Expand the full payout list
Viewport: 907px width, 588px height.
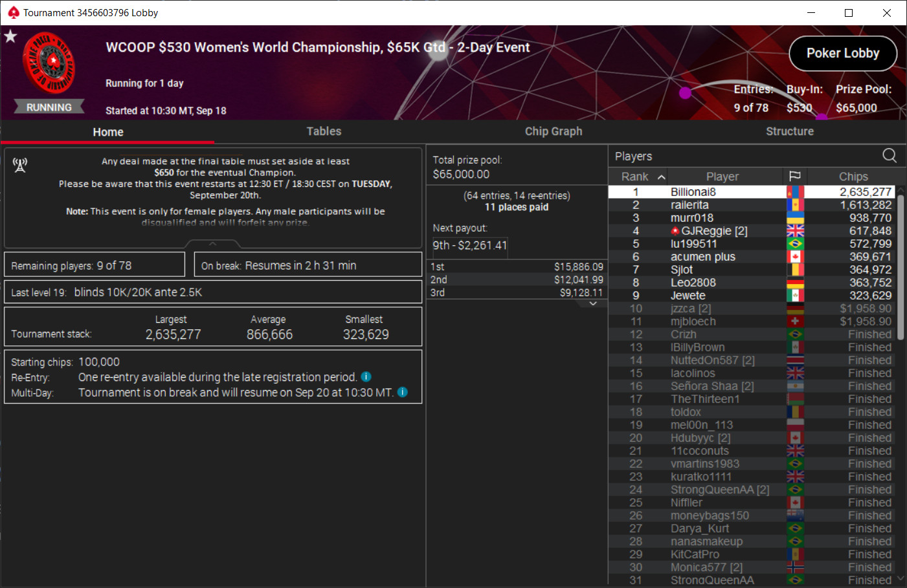point(592,303)
